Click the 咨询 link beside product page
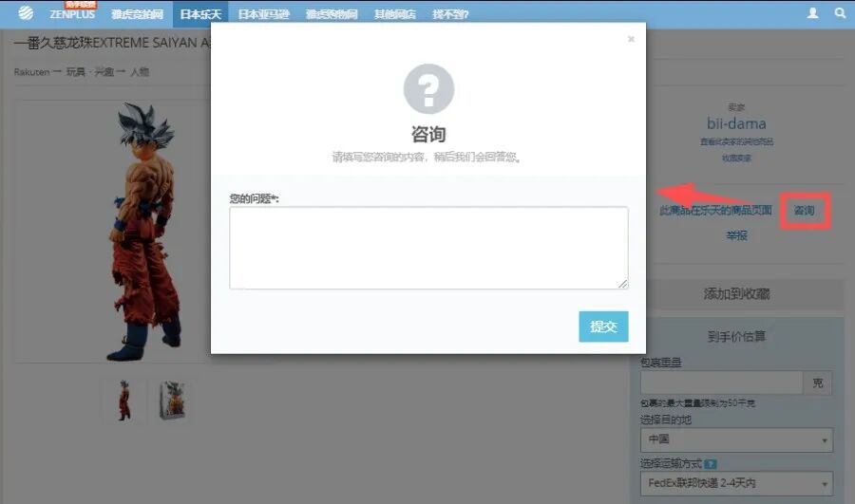This screenshot has height=504, width=855. point(805,211)
